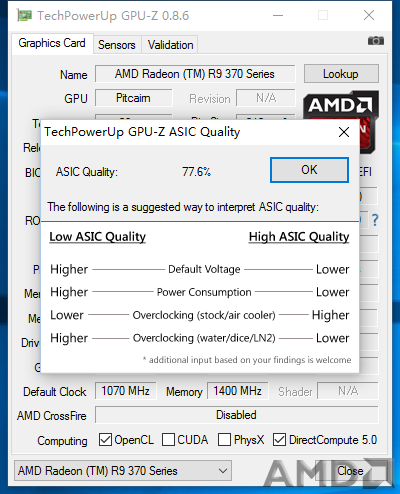Screen dimensions: 400x494
Task: Toggle the OpenCL checkbox
Action: 105,440
